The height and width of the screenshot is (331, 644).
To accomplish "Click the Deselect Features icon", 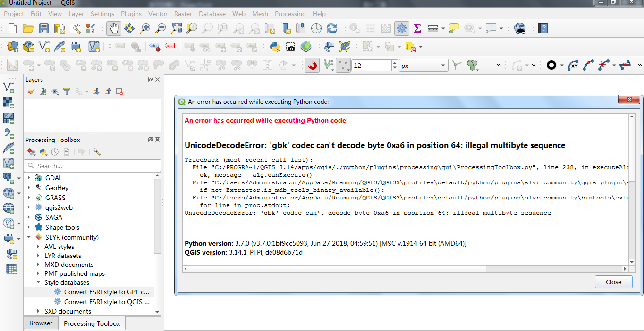I will (410, 47).
